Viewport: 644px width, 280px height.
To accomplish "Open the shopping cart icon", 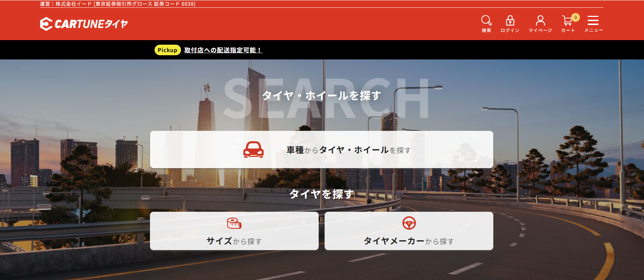I will click(x=567, y=21).
